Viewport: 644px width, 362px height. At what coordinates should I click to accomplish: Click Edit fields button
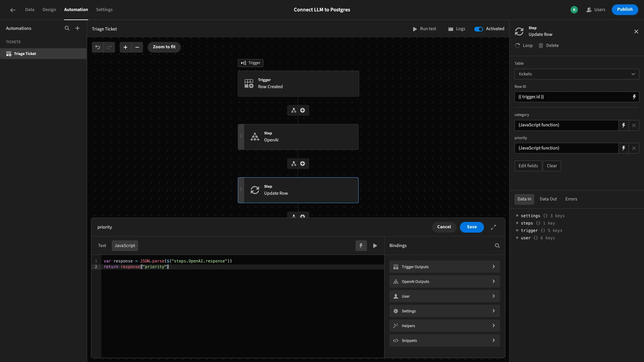click(528, 166)
